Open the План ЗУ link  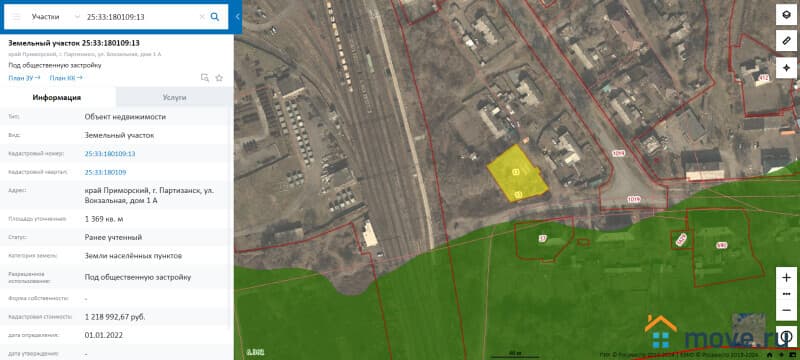tap(24, 78)
